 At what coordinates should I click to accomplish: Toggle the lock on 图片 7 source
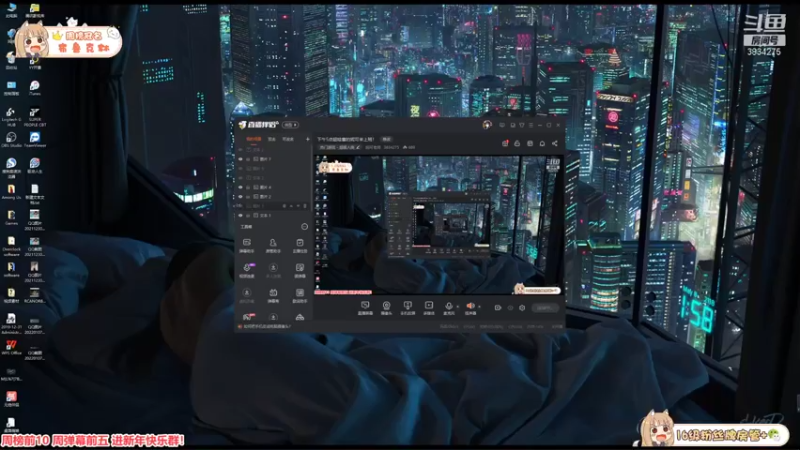coord(248,159)
